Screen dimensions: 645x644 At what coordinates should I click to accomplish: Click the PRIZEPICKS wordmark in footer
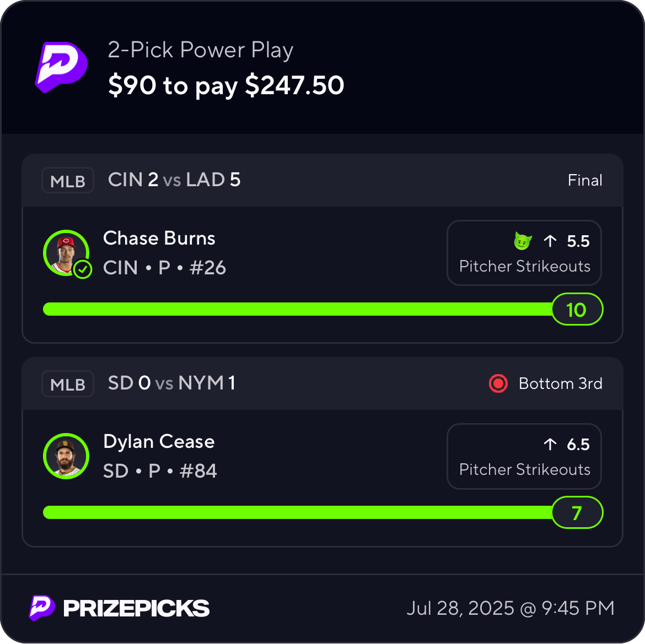pos(136,608)
